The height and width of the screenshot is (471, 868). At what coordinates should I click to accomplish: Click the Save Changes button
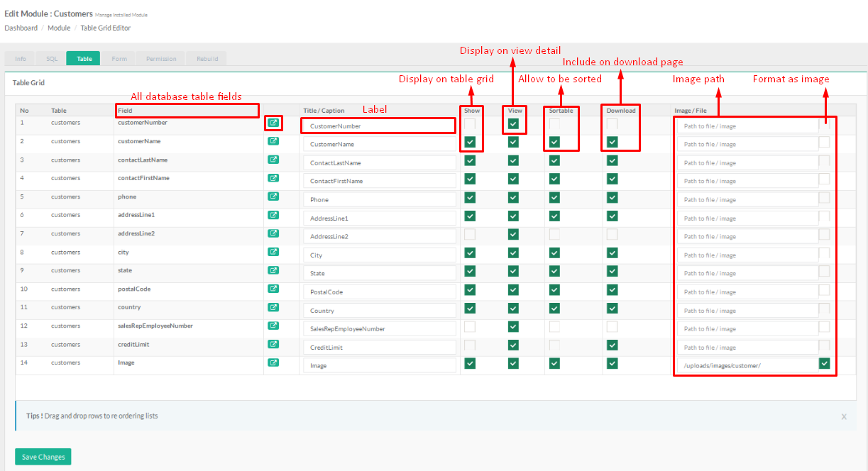(x=43, y=457)
